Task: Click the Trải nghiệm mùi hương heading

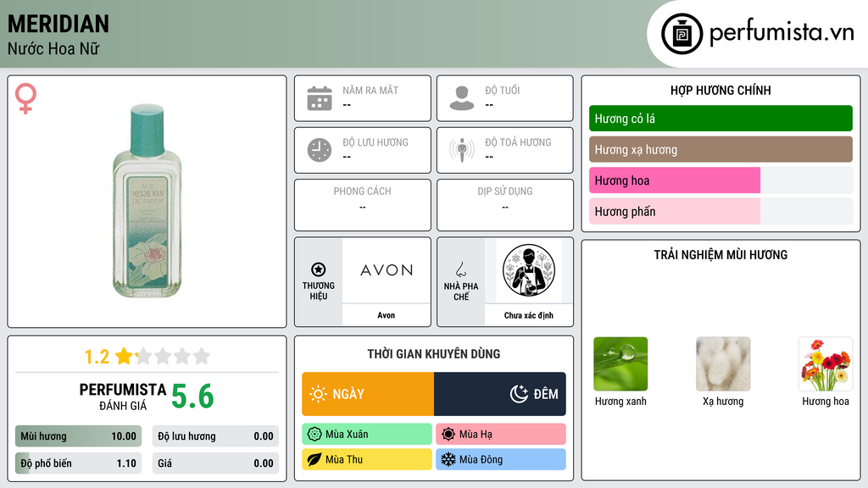Action: 721,255
